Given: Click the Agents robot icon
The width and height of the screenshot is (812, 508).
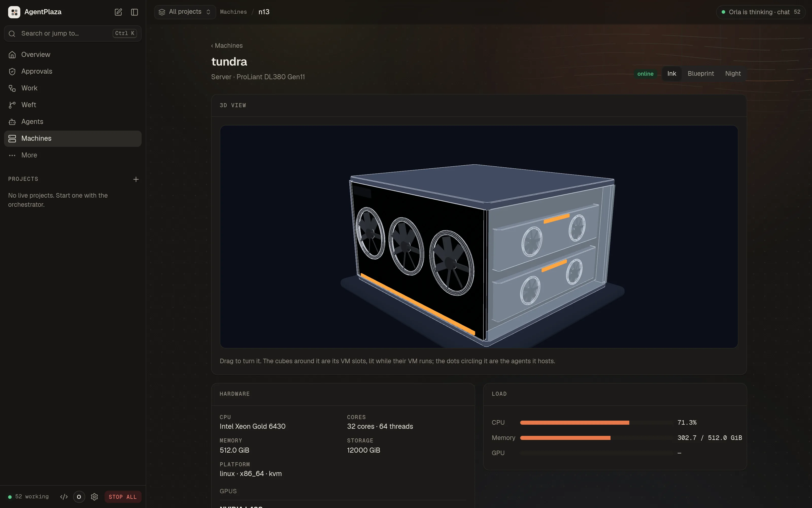Looking at the screenshot, I should coord(12,122).
